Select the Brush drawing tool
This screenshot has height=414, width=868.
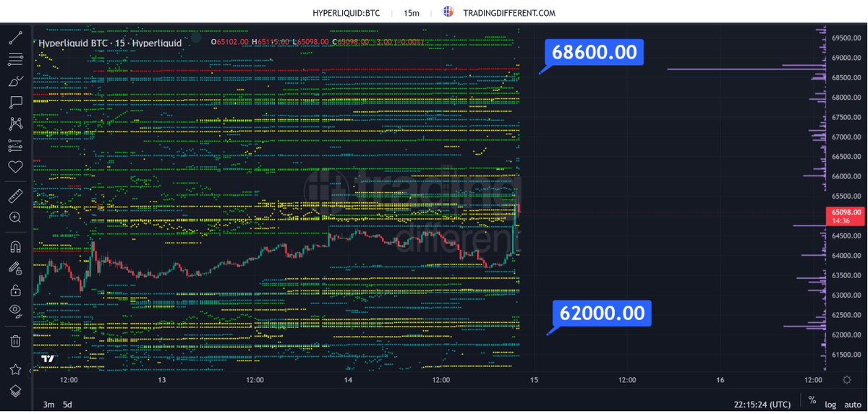(x=15, y=80)
